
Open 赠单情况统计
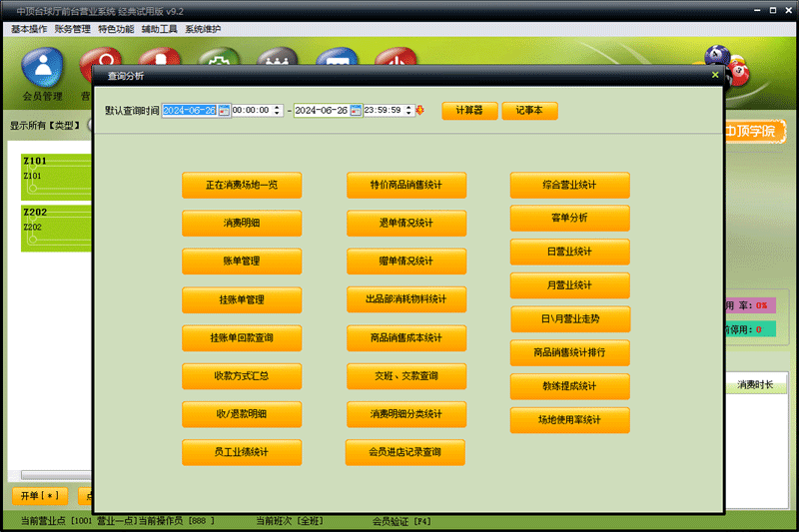tap(406, 262)
